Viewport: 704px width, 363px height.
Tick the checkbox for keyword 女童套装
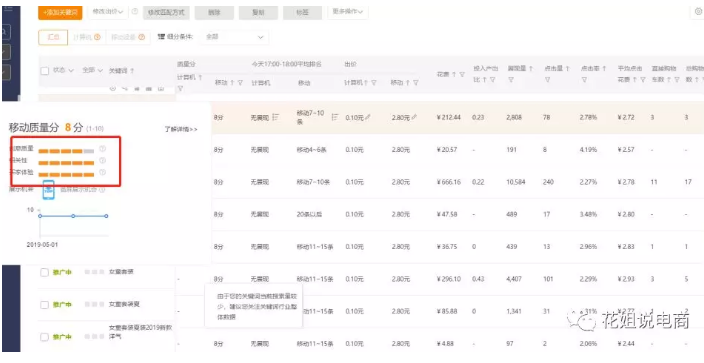coord(44,272)
